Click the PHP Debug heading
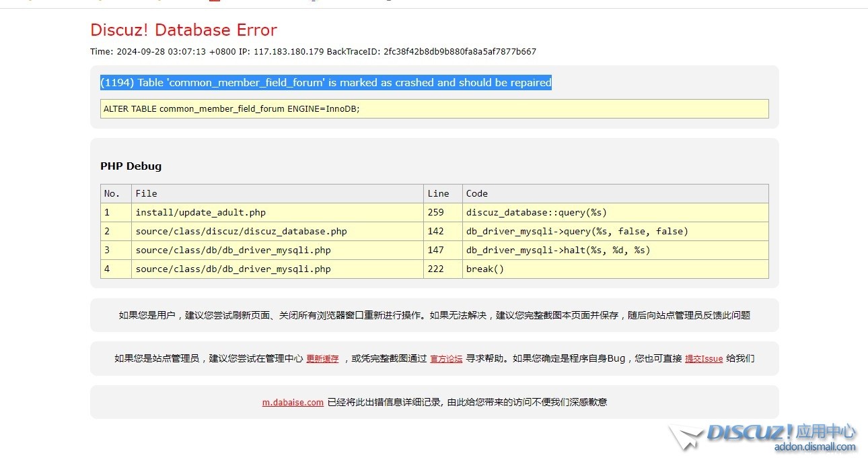This screenshot has height=464, width=868. coord(131,166)
